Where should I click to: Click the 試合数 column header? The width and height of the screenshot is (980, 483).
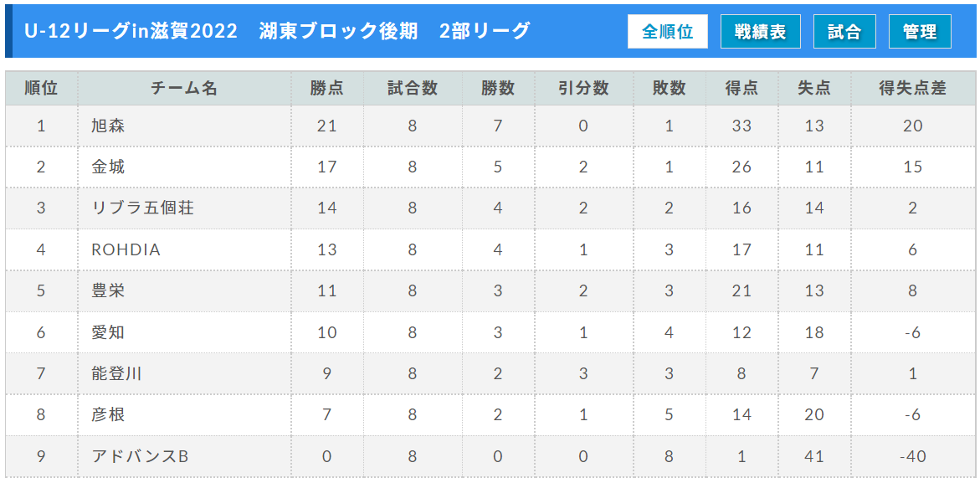[x=413, y=89]
